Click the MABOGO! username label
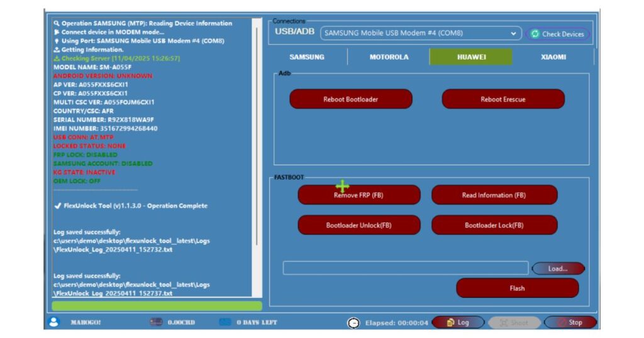644x338 pixels. [86, 322]
